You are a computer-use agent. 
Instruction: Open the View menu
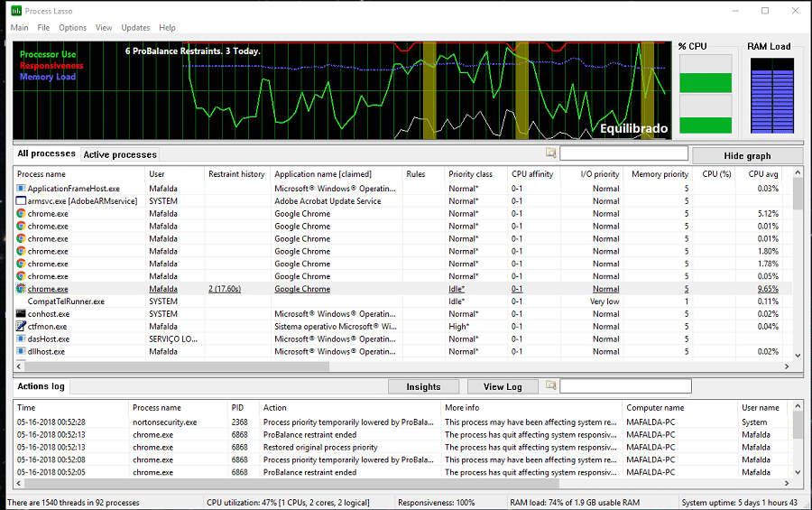[x=104, y=27]
